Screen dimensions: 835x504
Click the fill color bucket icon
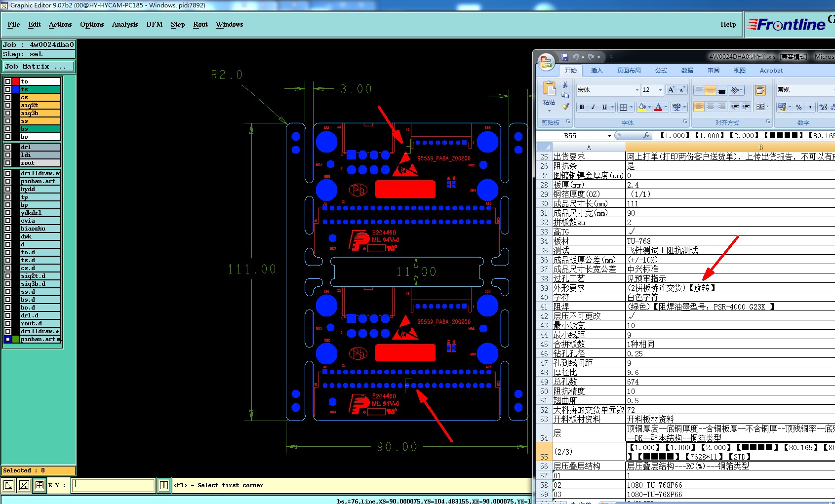coord(641,107)
